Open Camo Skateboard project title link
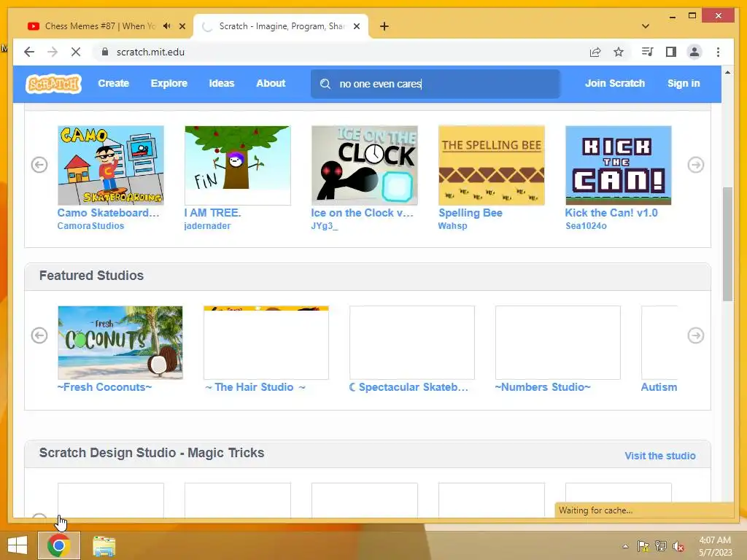This screenshot has height=560, width=747. tap(108, 213)
